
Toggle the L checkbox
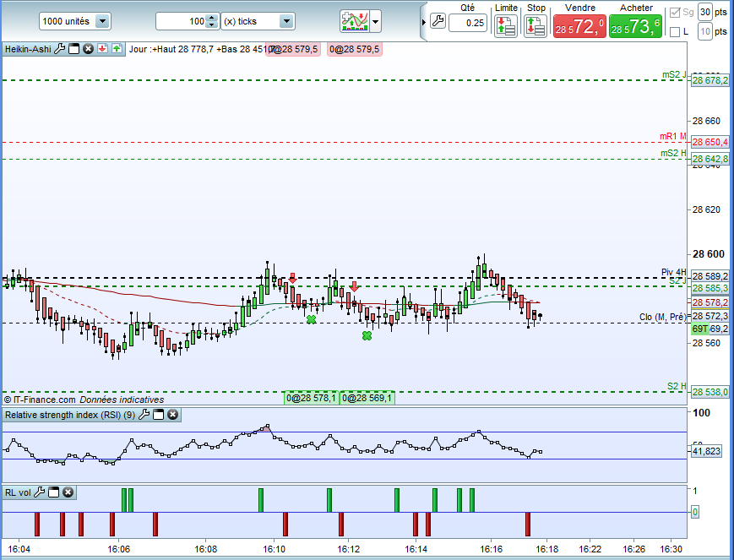coord(675,32)
